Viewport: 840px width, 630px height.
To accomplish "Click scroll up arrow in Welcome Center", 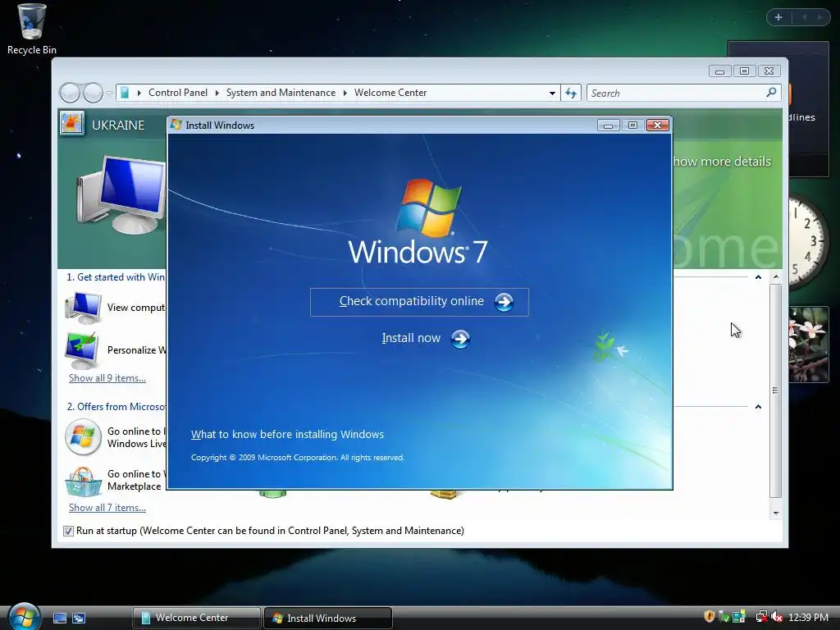I will pyautogui.click(x=776, y=277).
